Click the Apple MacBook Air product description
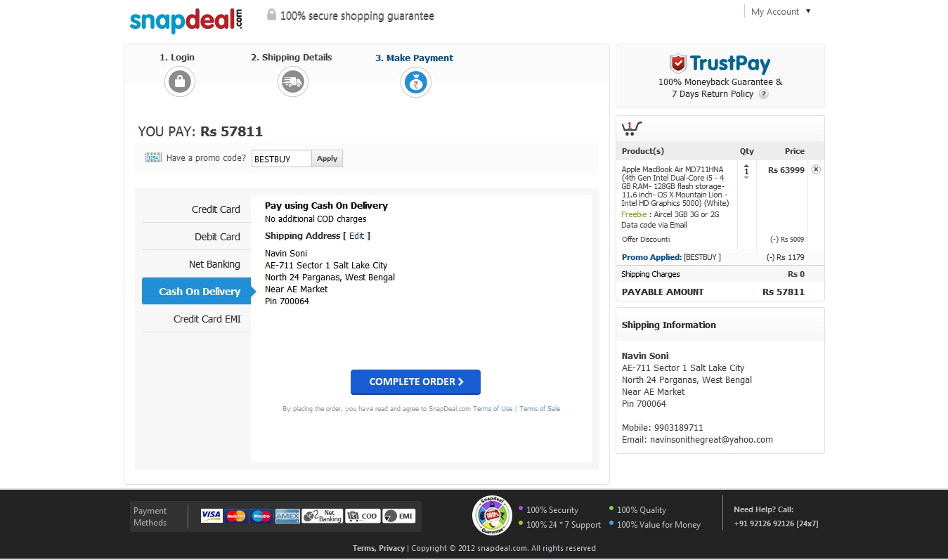The image size is (948, 560). (675, 186)
